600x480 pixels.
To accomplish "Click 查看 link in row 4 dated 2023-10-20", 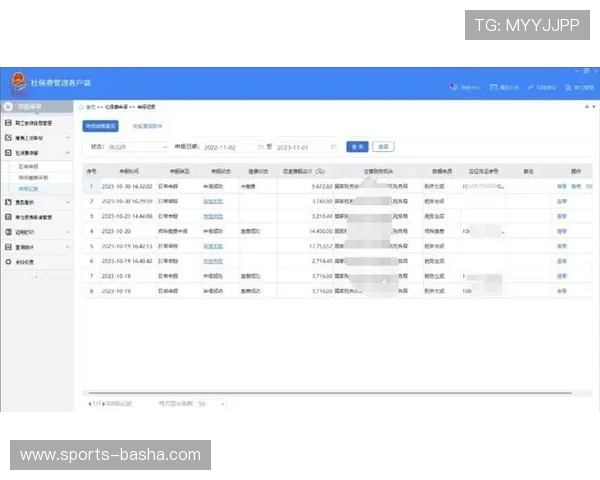I will pyautogui.click(x=562, y=231).
